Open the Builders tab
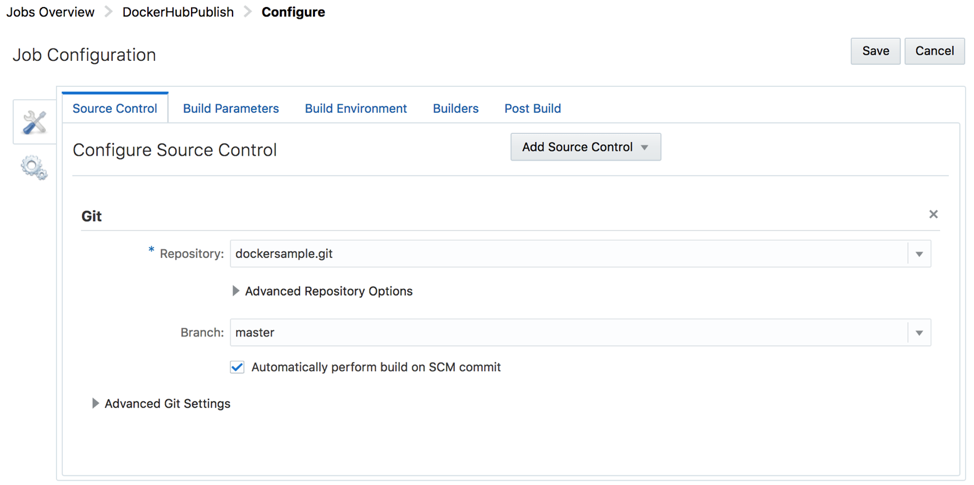974x485 pixels. coord(456,108)
